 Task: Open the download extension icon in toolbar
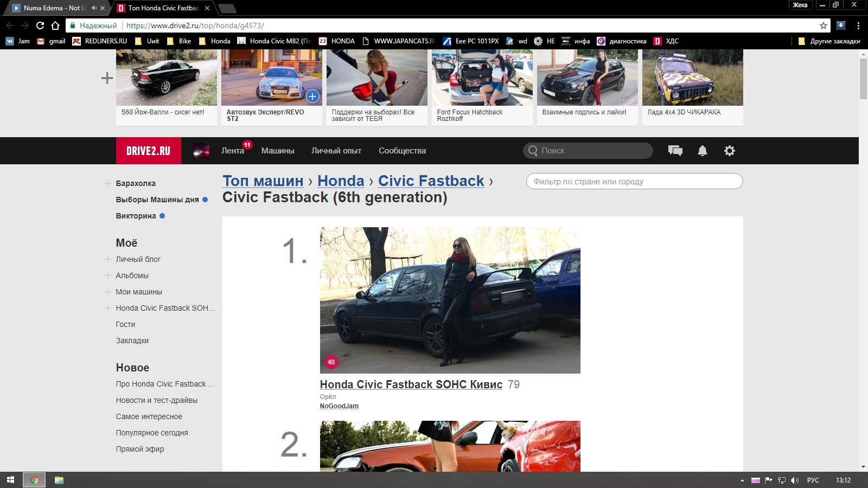(841, 25)
